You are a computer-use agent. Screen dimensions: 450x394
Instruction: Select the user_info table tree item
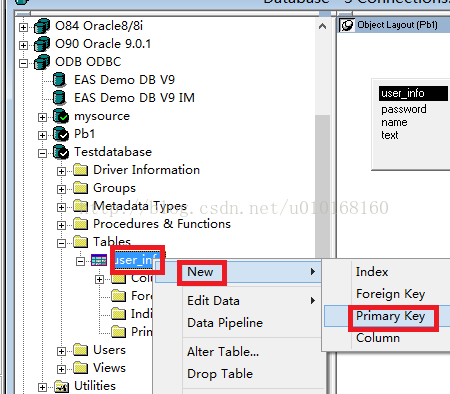coord(135,260)
